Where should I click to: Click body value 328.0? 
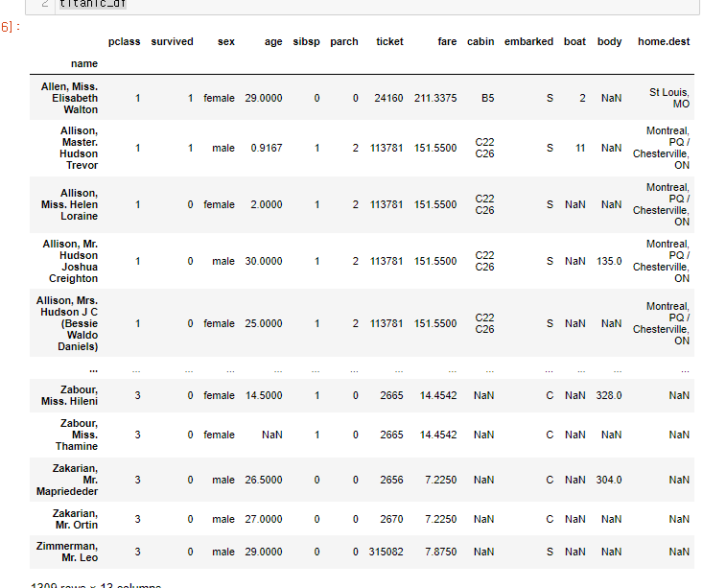pyautogui.click(x=609, y=395)
